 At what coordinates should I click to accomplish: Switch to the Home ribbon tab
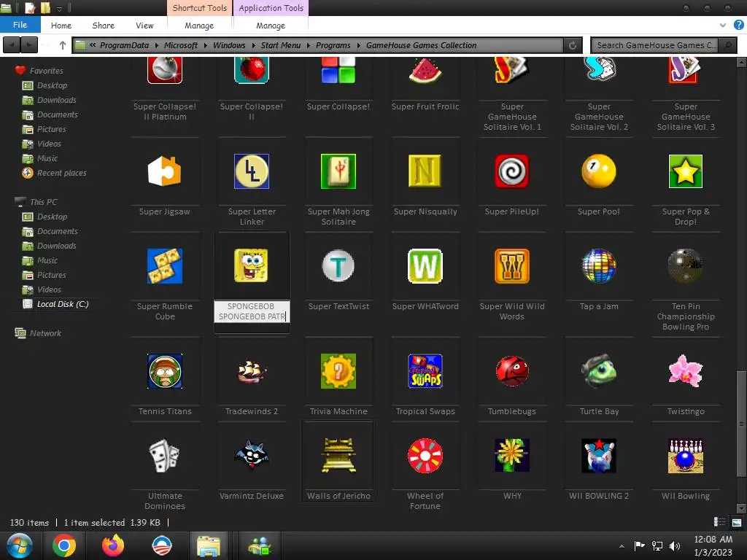coord(61,26)
